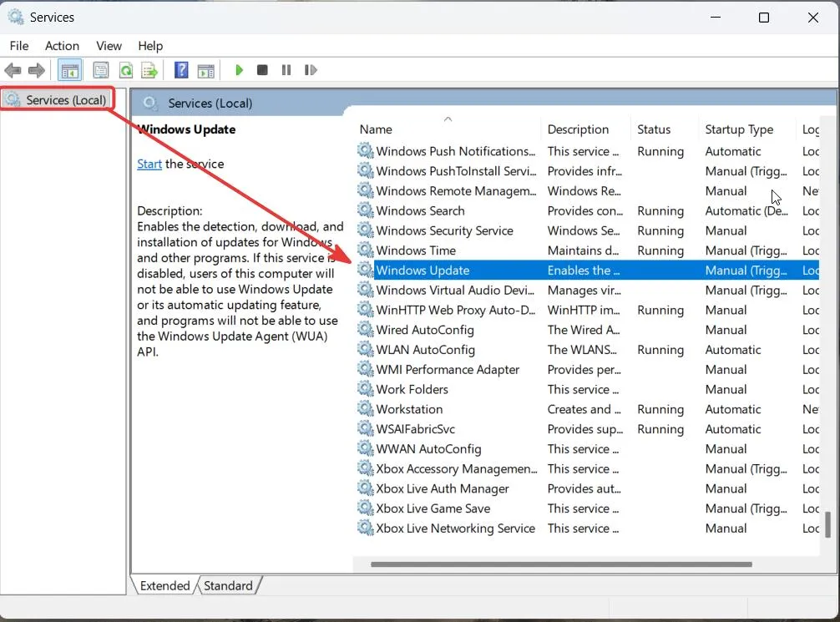Screen dimensions: 840x622
Task: Click the Start the service link
Action: [149, 164]
